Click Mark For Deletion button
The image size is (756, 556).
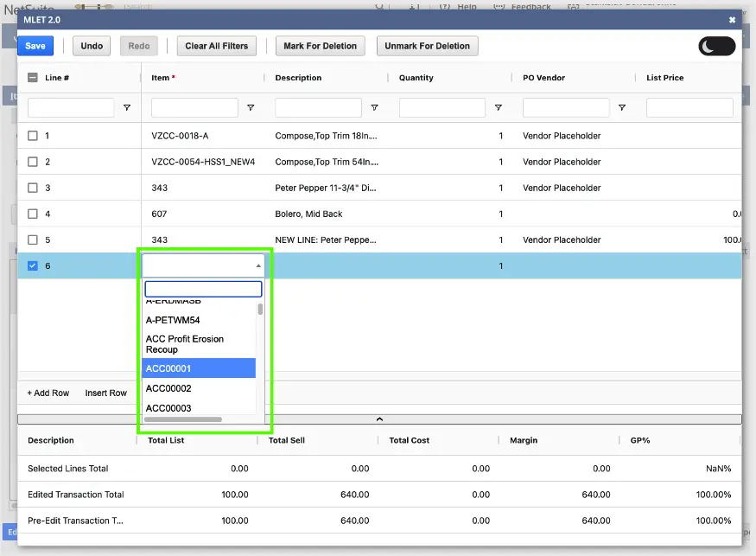point(321,46)
